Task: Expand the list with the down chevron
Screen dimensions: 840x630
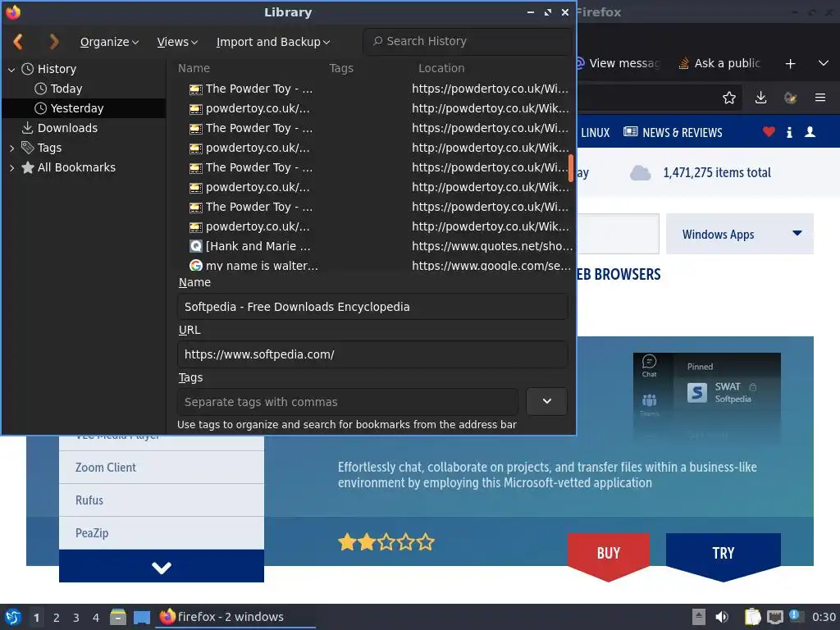Action: point(162,566)
